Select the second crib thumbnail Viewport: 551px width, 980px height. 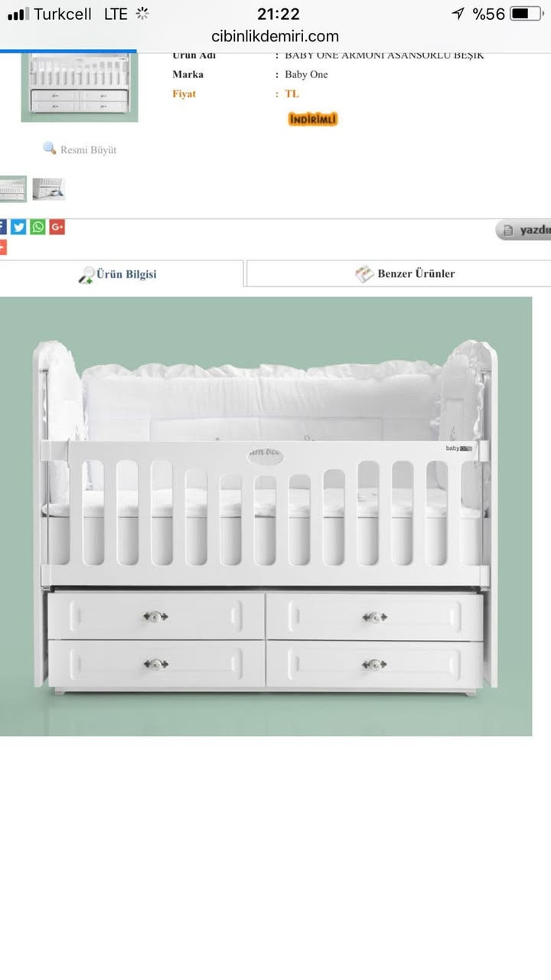click(x=48, y=189)
